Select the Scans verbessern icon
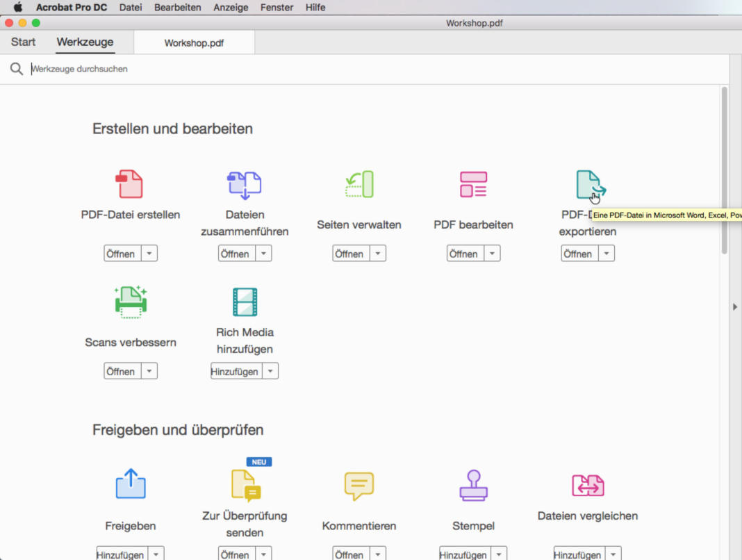This screenshot has height=560, width=742. point(130,301)
